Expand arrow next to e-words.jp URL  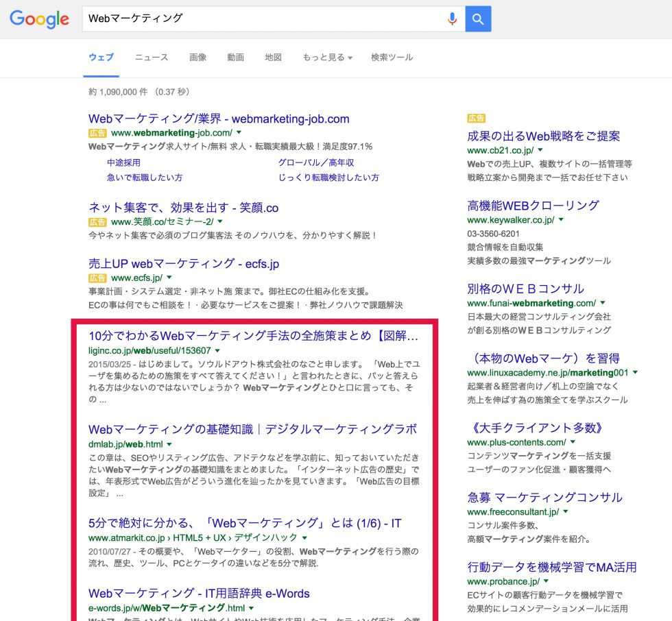coord(251,608)
